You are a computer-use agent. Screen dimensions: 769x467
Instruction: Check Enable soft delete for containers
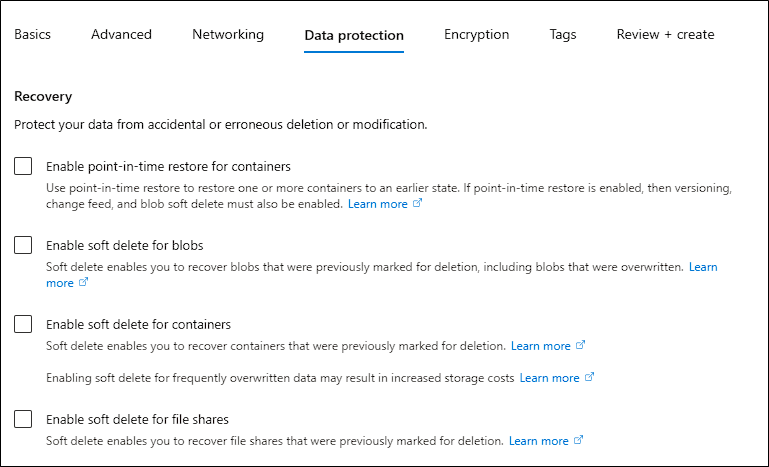pos(23,324)
